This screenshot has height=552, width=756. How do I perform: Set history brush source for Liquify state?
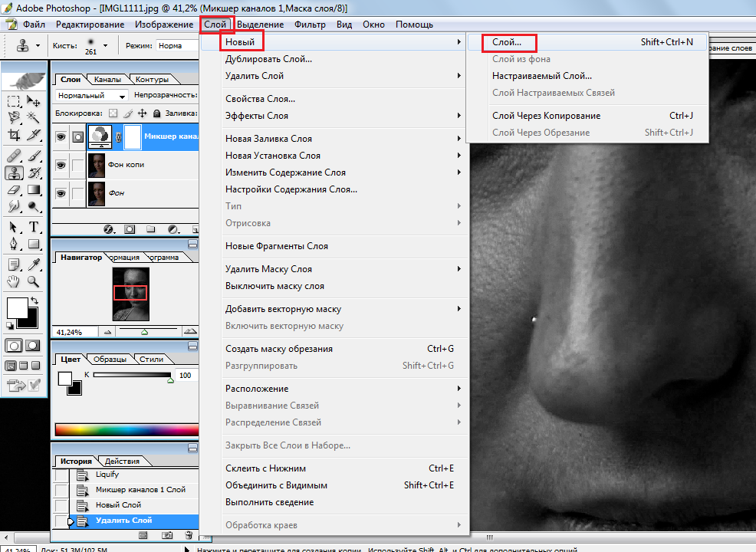[x=61, y=475]
